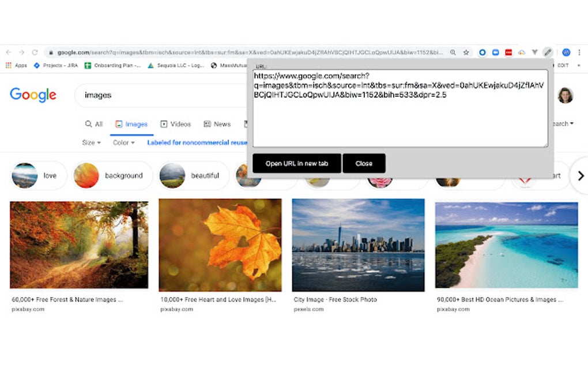
Task: Click the Zoom extension icon
Action: point(496,52)
